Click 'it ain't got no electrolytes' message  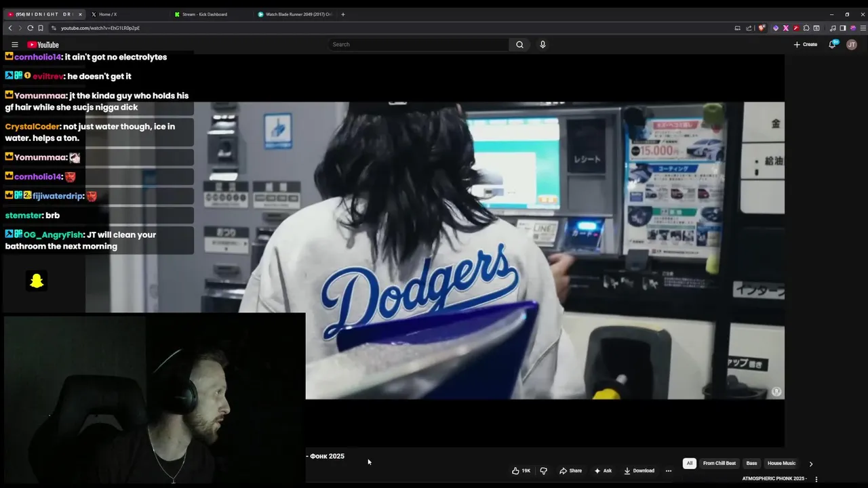[116, 58]
